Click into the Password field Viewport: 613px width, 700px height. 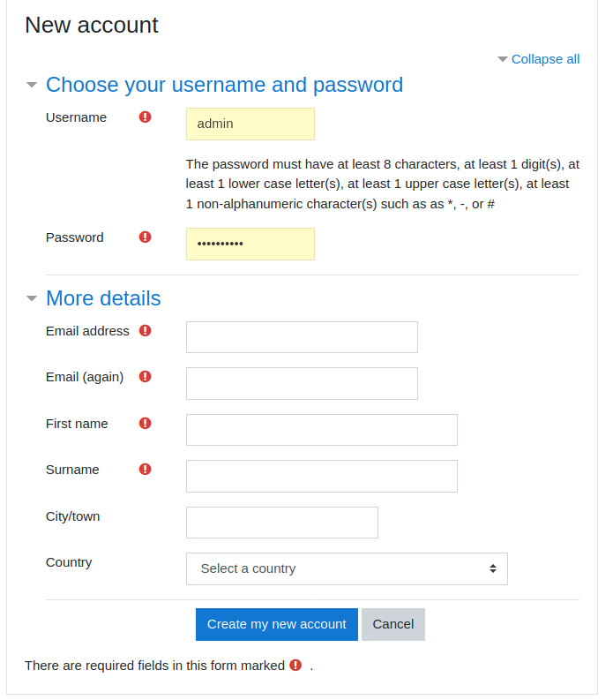coord(250,244)
